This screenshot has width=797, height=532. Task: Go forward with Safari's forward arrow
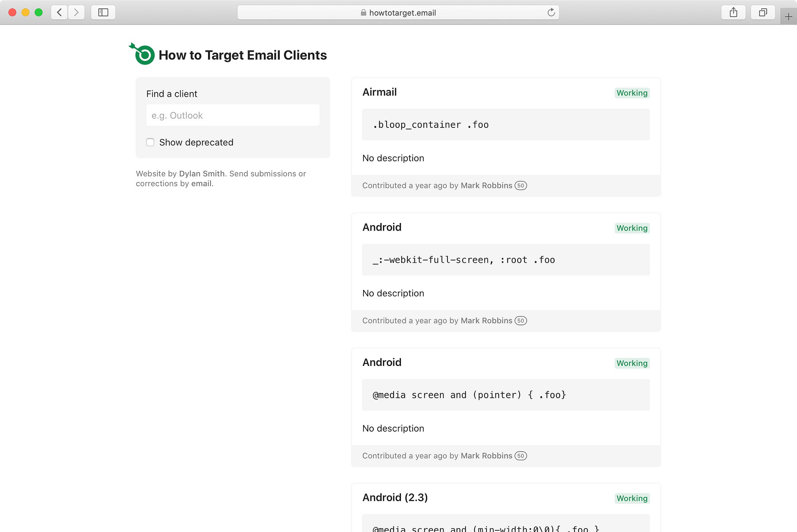coord(76,12)
